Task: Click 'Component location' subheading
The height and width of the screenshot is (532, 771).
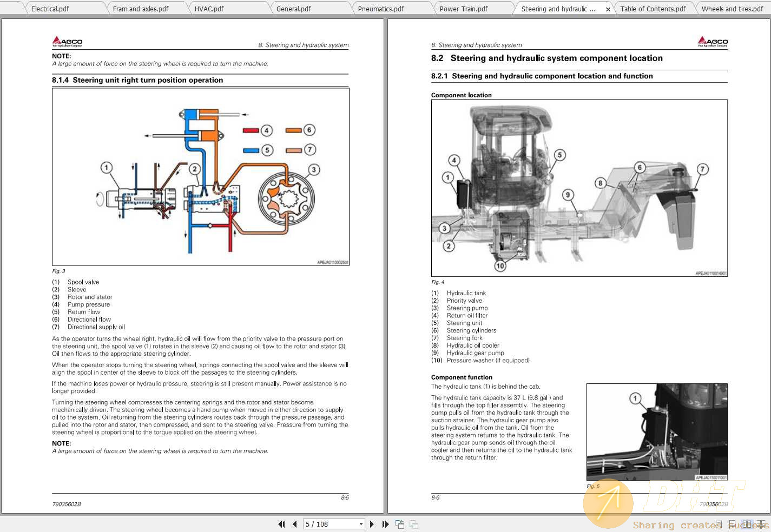Action: point(462,95)
